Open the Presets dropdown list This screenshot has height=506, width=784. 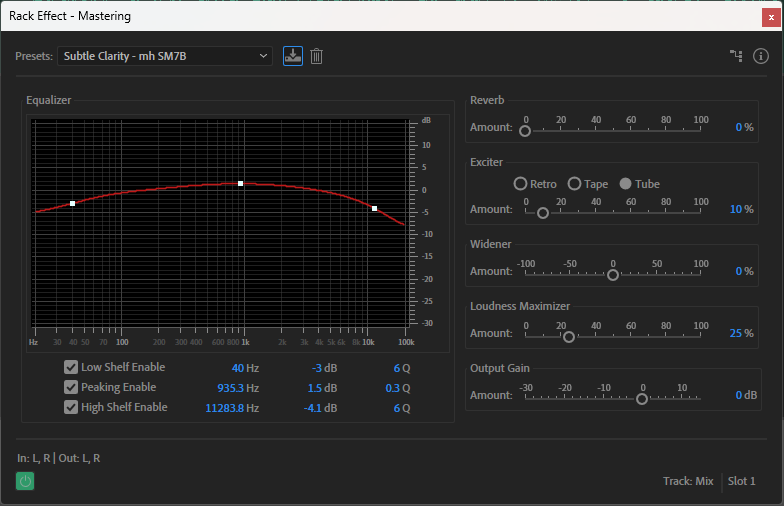click(165, 56)
